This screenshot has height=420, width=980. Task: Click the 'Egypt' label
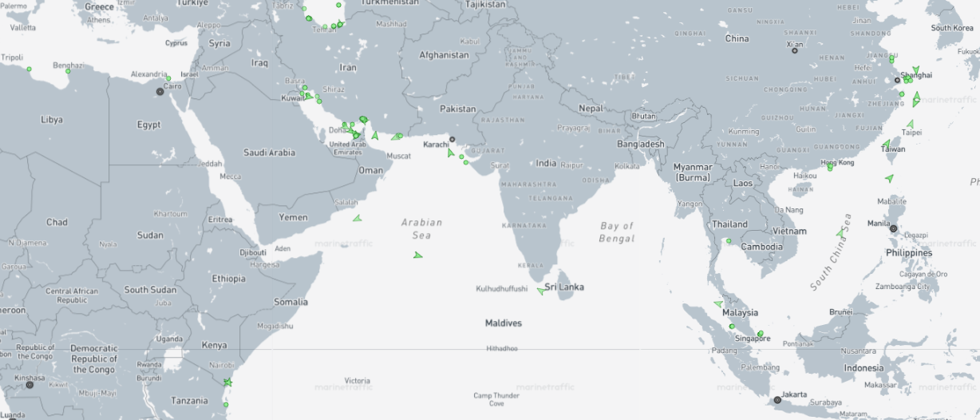(x=148, y=125)
